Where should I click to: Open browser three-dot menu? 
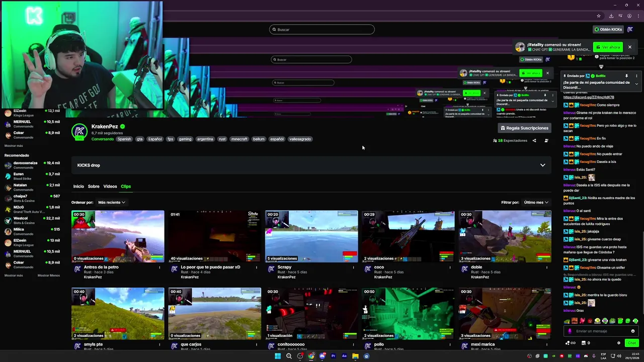coord(637,16)
